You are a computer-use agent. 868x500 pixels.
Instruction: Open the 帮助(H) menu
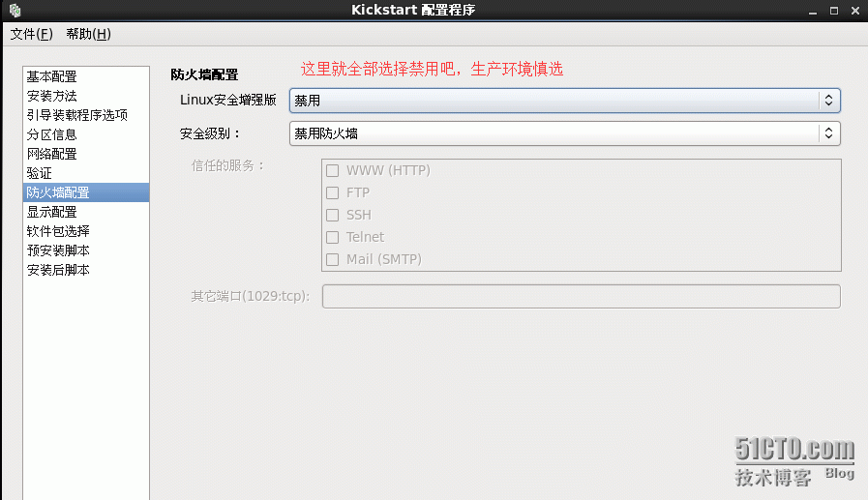tap(89, 34)
